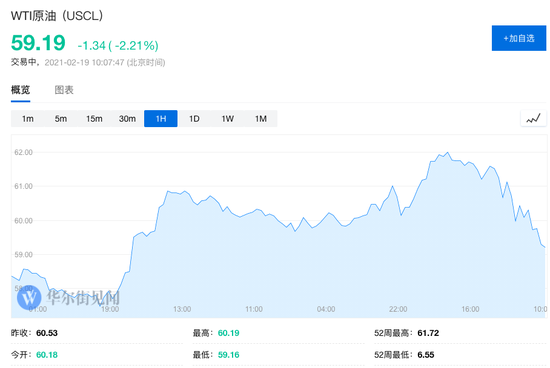Select the 1m interval

(28, 119)
